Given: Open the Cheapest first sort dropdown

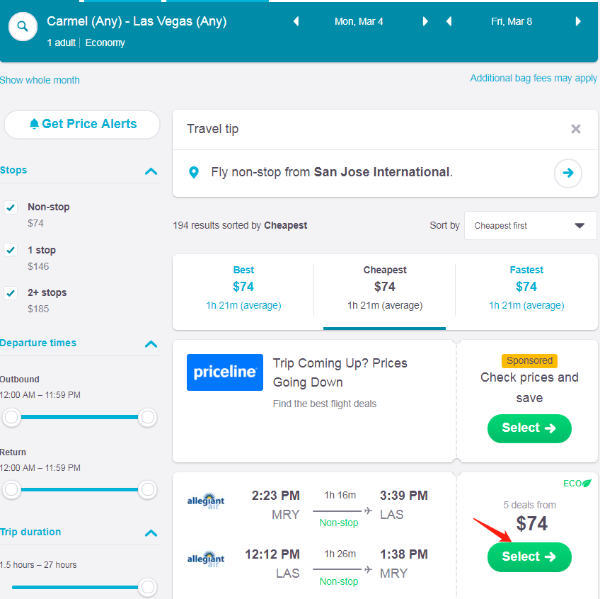Looking at the screenshot, I should click(x=530, y=226).
